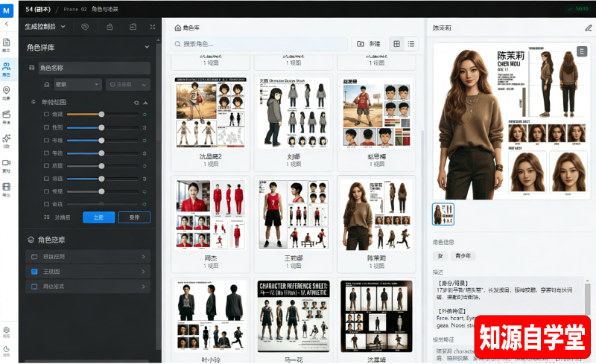The image size is (596, 364).
Task: Click the video camera sidebar icon
Action: click(x=7, y=164)
